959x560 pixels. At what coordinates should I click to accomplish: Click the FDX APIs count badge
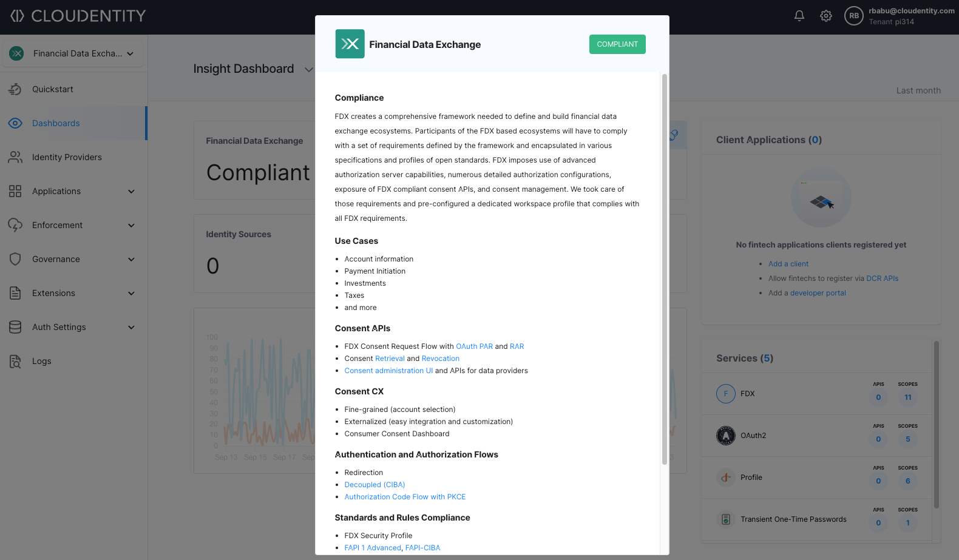coord(878,397)
